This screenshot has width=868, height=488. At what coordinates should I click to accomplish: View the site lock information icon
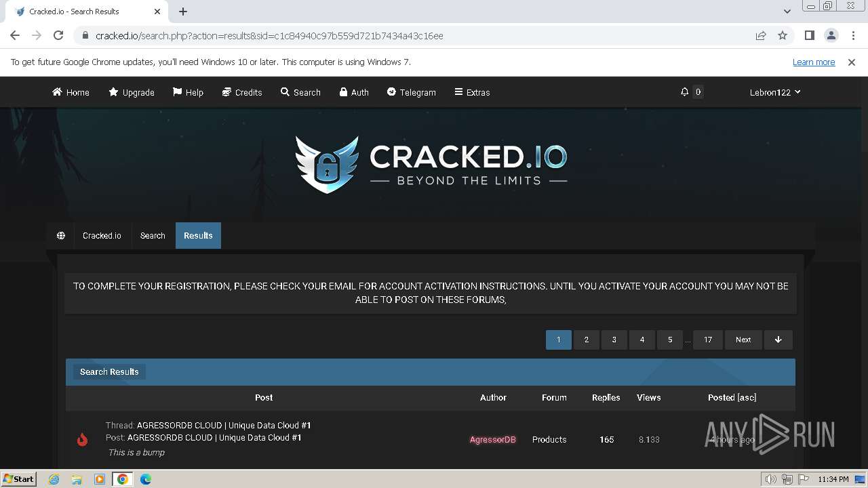pyautogui.click(x=85, y=35)
